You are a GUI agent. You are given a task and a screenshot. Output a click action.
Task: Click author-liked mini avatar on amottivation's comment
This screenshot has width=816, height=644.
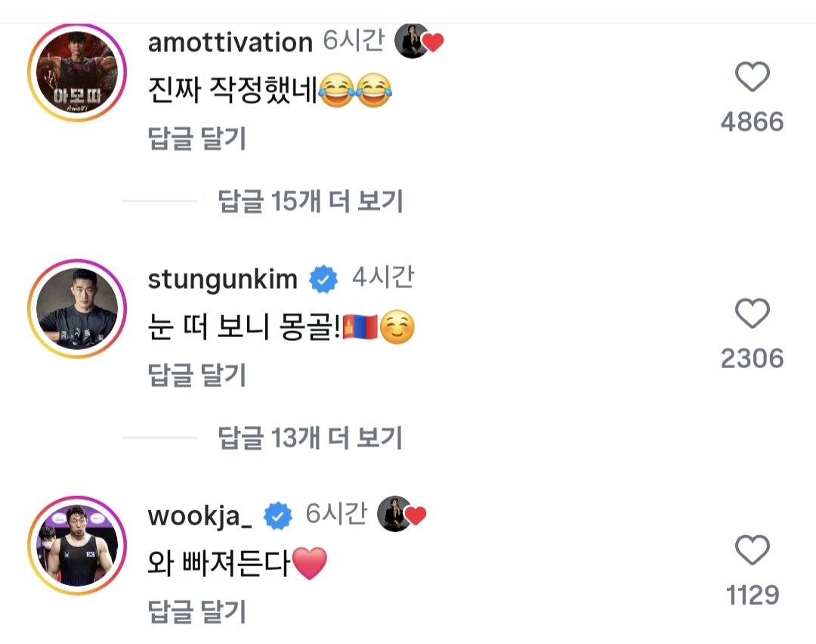(x=413, y=43)
